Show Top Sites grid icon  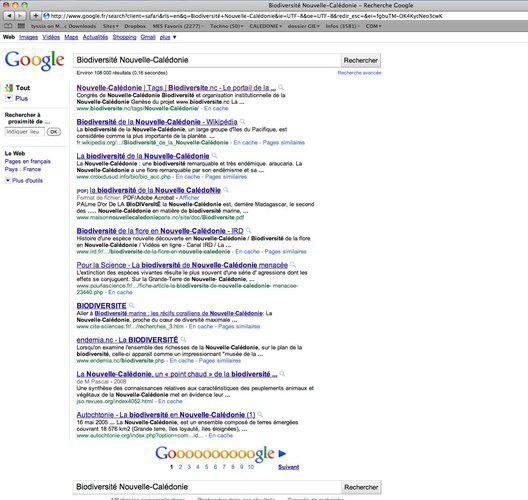21,26
